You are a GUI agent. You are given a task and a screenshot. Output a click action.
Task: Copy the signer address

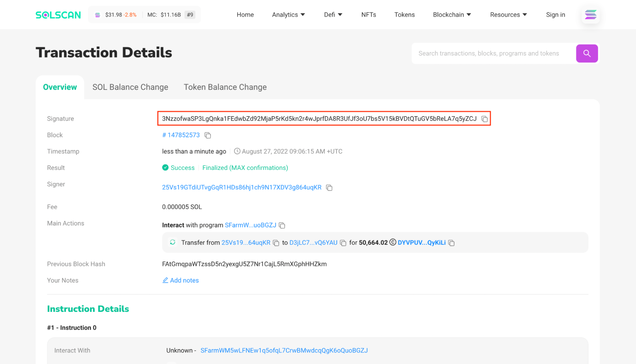point(329,188)
